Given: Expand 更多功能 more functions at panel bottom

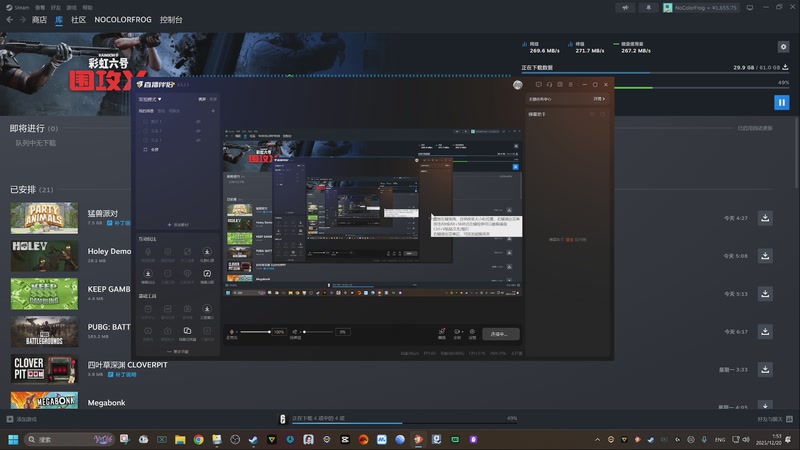Looking at the screenshot, I should (178, 352).
